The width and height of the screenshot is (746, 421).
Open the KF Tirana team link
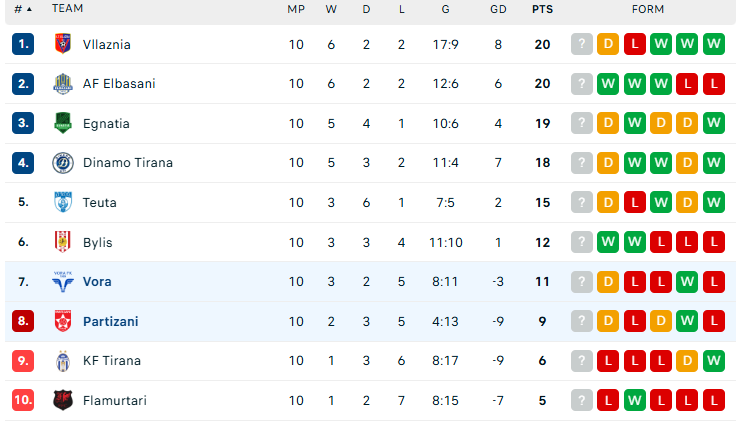click(x=113, y=361)
